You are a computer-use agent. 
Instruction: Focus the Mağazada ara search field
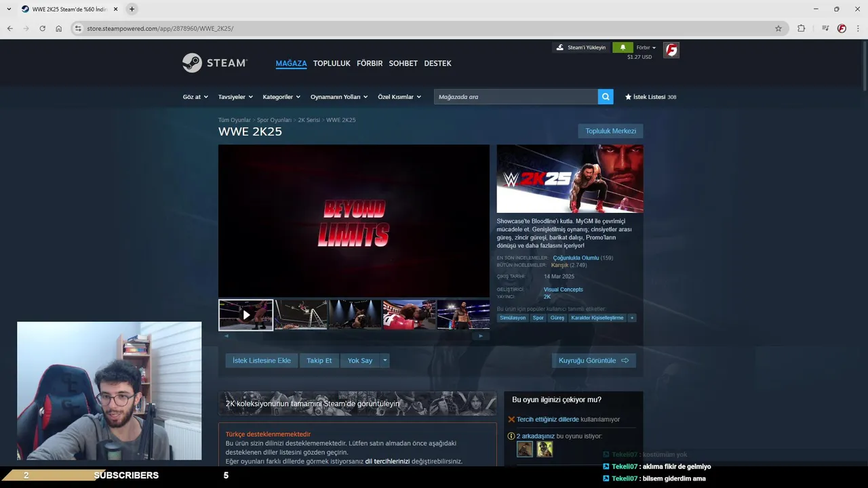[515, 97]
